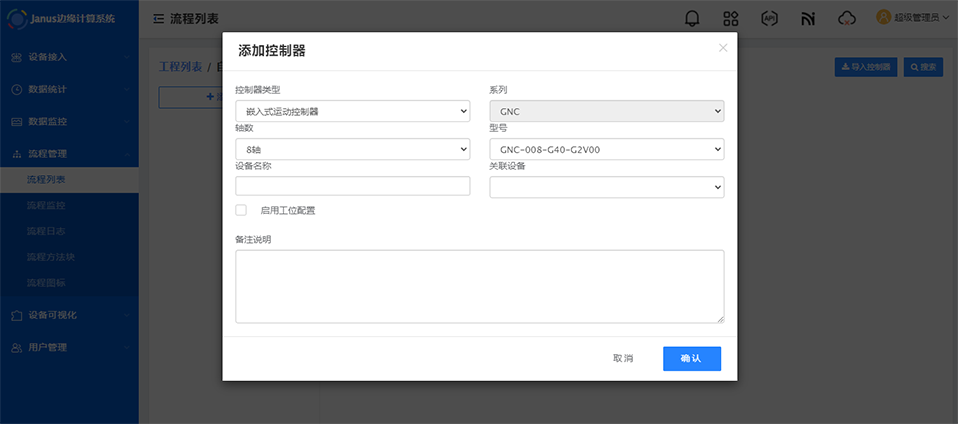
Task: Open 流程监控 submenu item
Action: pos(46,205)
